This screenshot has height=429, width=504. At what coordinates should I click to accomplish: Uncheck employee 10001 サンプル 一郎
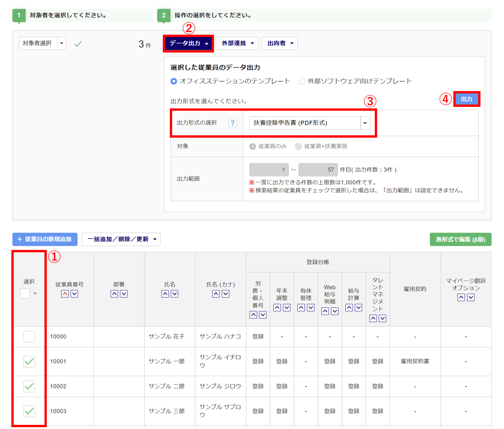(x=29, y=361)
